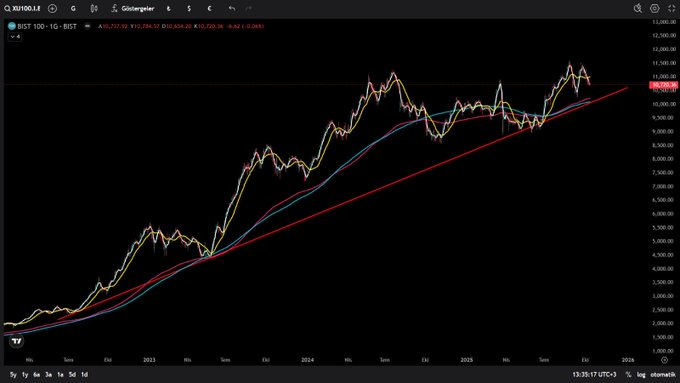Image resolution: width=680 pixels, height=383 pixels.
Task: Open the flag menu next to legend
Action: pyautogui.click(x=87, y=26)
